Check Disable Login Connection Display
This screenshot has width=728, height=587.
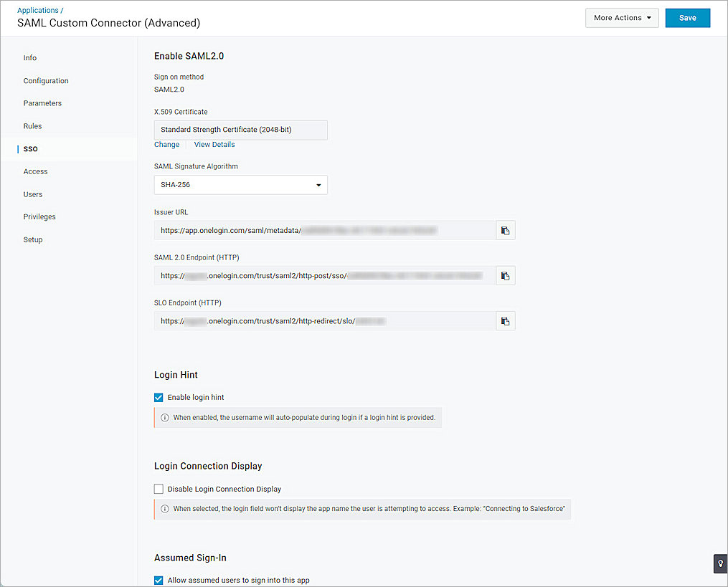click(x=158, y=489)
